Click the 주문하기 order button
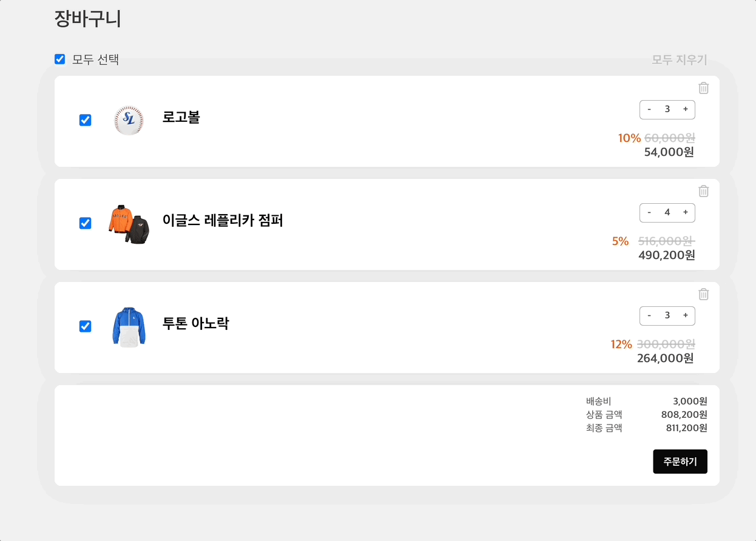 click(x=680, y=462)
